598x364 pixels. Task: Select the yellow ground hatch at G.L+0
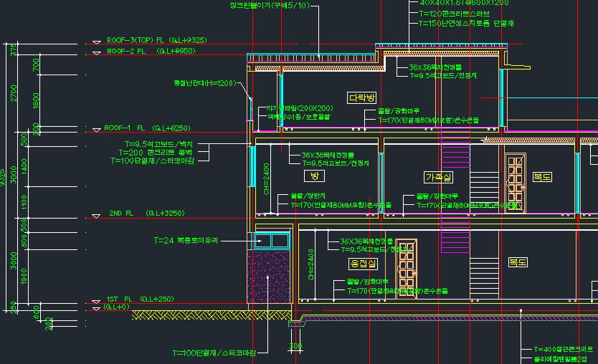pos(208,315)
